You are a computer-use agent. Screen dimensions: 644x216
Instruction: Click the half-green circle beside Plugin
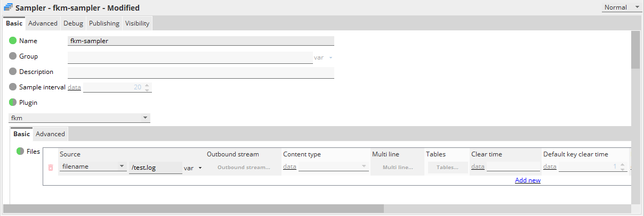13,103
